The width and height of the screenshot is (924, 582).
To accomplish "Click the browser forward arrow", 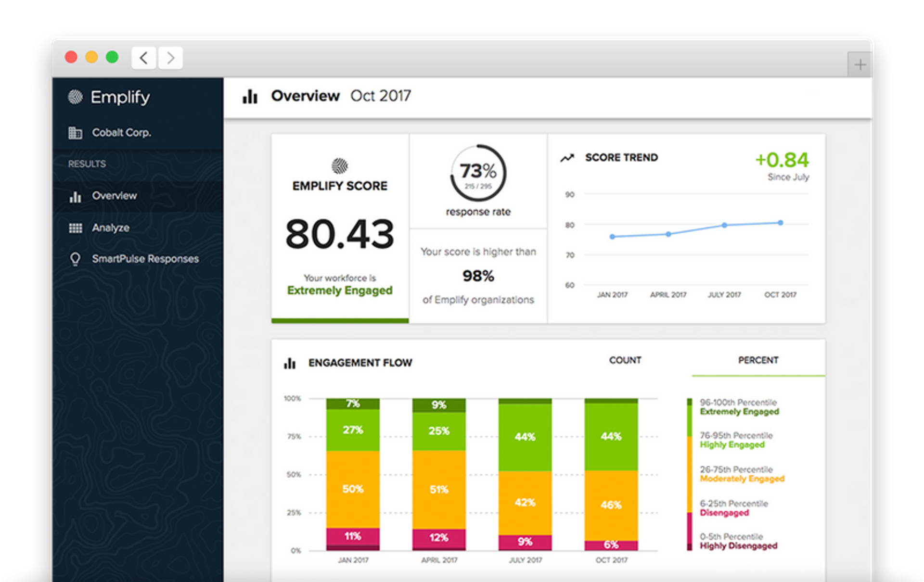I will pos(170,58).
